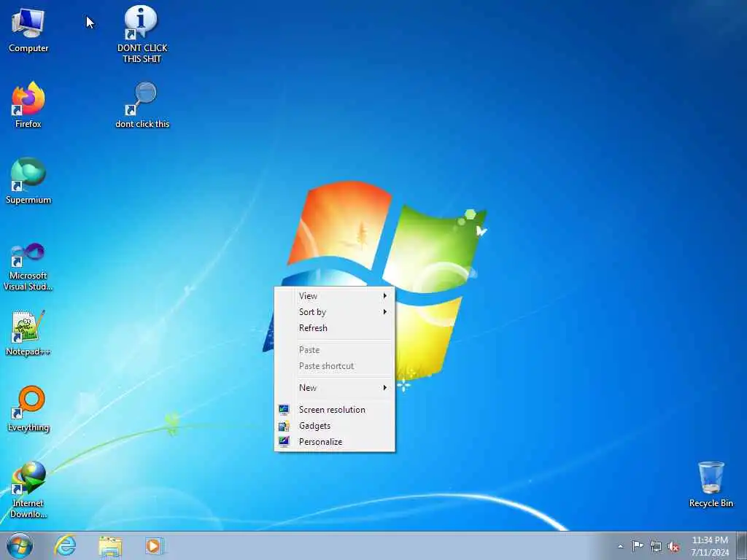Choose Screen resolution from context menu
This screenshot has height=560, width=747.
coord(334,410)
